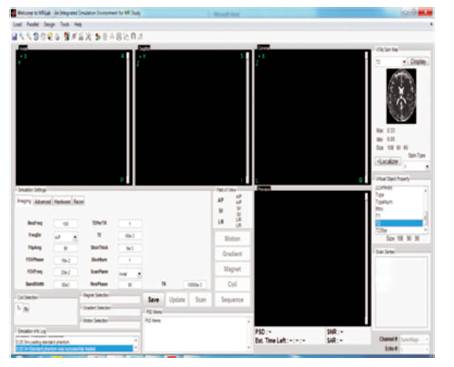Click the crossed tools toolbar icon

point(88,37)
